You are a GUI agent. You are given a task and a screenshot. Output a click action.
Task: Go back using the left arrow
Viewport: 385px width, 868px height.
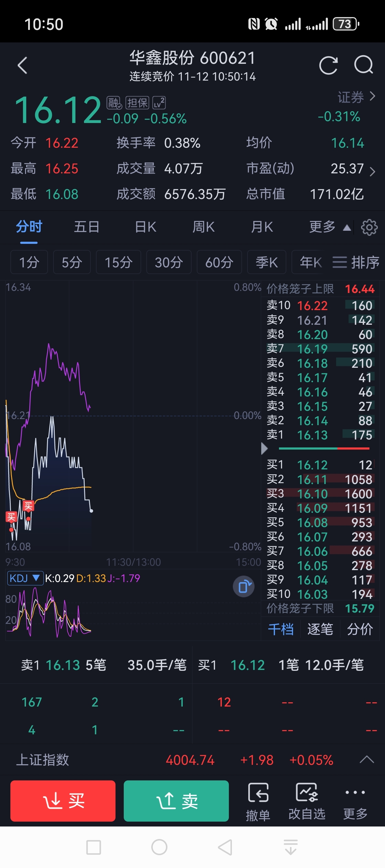(22, 65)
